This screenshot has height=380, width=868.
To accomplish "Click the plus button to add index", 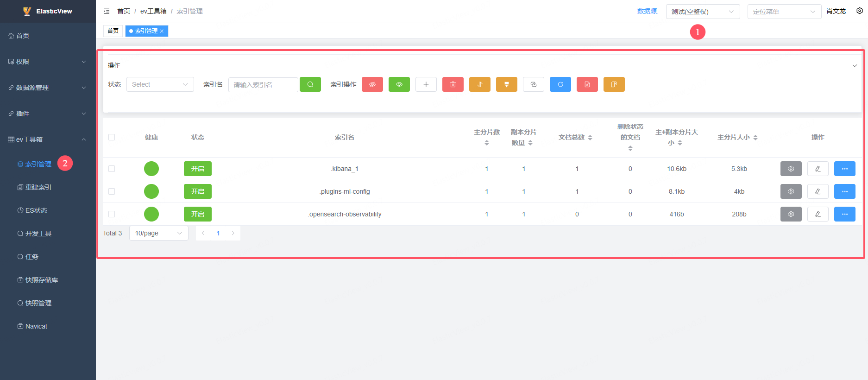I will click(x=426, y=84).
